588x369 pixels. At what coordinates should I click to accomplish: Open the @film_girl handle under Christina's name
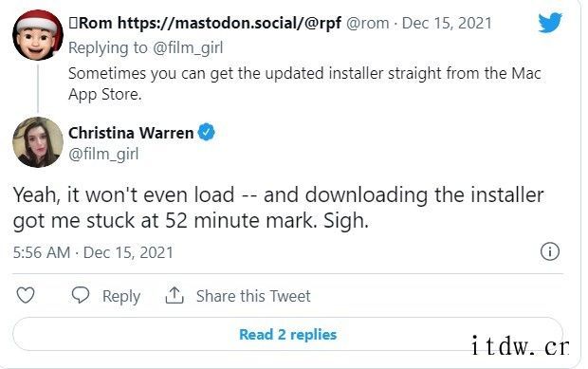(x=103, y=154)
